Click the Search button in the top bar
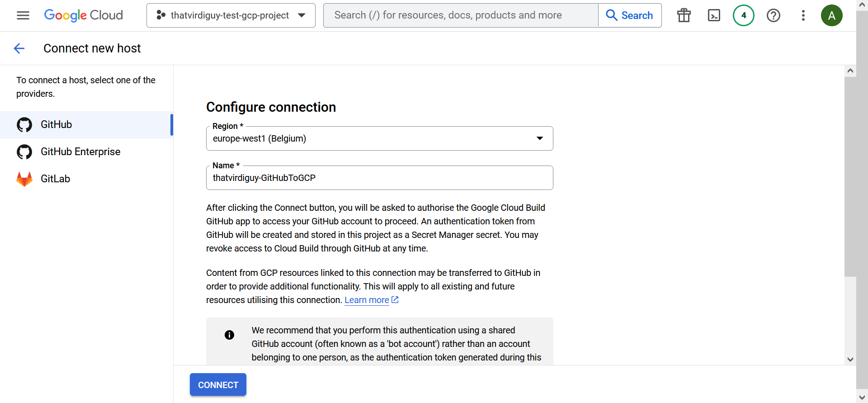This screenshot has width=868, height=403. [x=630, y=15]
